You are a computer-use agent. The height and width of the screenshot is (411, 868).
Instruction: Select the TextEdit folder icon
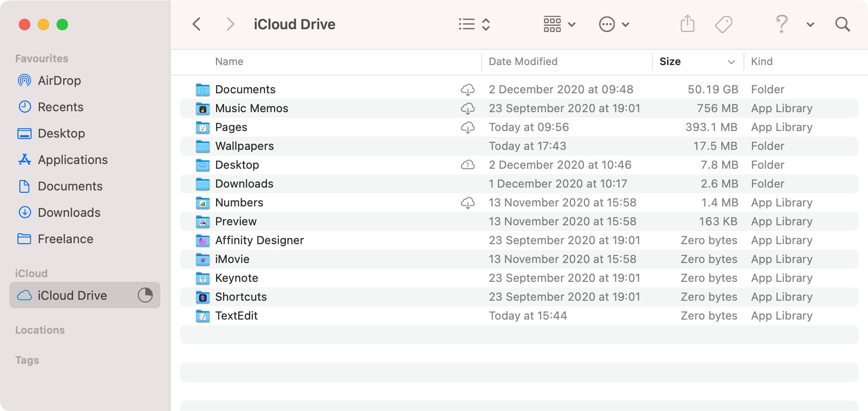(203, 316)
